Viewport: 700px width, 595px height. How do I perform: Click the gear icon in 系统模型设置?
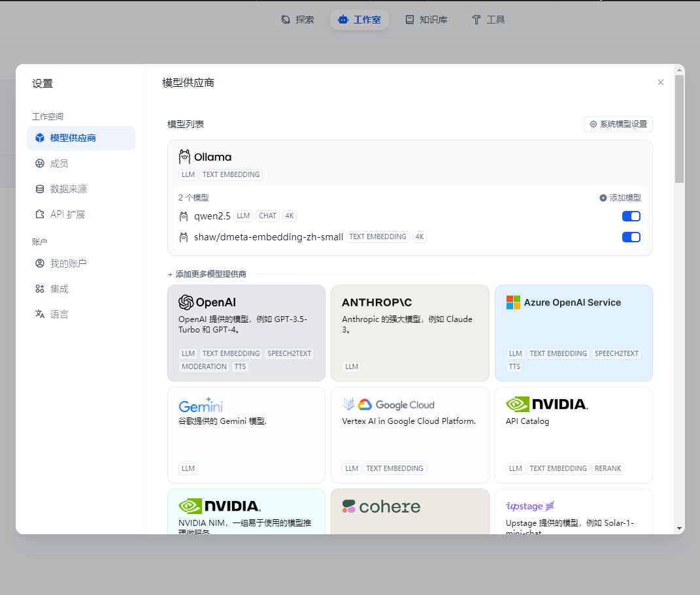[x=593, y=124]
